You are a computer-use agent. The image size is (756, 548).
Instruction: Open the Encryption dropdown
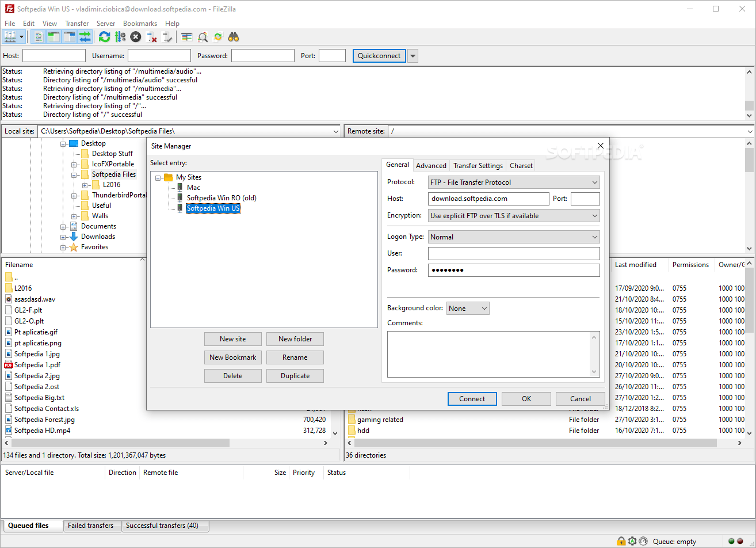(x=514, y=216)
